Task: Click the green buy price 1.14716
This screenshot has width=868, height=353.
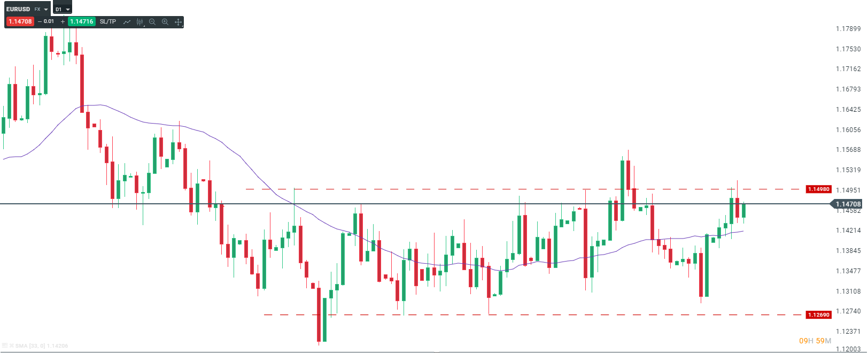Action: pyautogui.click(x=82, y=21)
